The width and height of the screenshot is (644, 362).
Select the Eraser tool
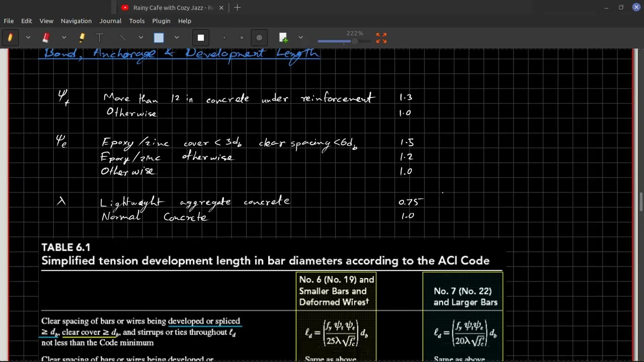tap(46, 38)
